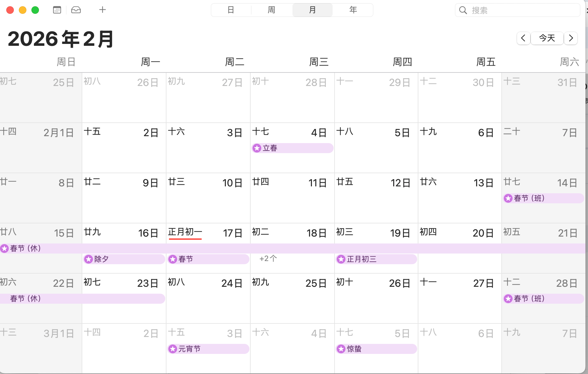Expand the +2个 more events link
Image resolution: width=588 pixels, height=374 pixels.
pyautogui.click(x=268, y=259)
